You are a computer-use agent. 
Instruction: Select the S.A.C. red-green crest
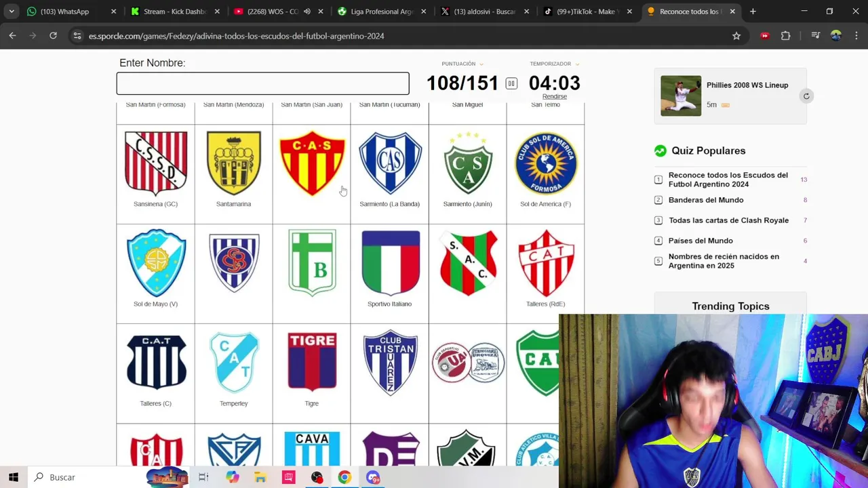(467, 263)
